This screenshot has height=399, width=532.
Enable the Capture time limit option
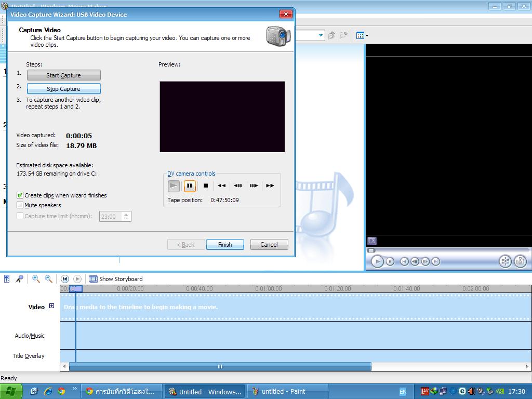coord(20,217)
